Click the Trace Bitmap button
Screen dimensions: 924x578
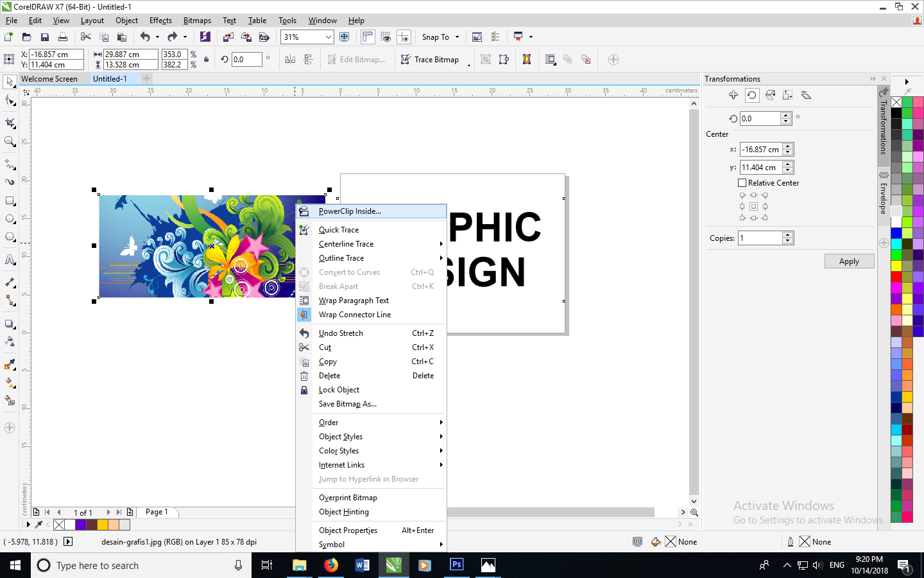pos(430,60)
